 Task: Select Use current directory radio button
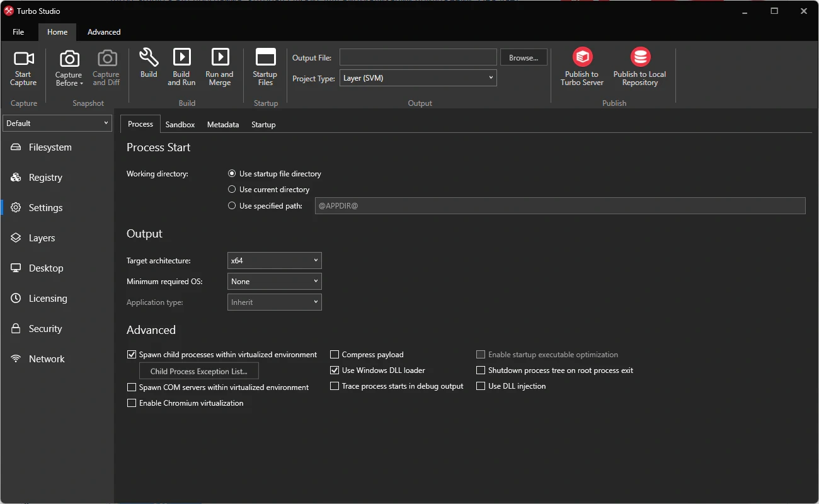tap(232, 190)
